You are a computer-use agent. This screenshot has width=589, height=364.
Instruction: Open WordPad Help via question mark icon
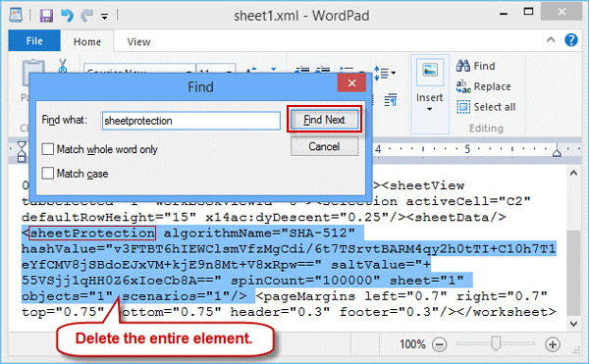(x=571, y=40)
